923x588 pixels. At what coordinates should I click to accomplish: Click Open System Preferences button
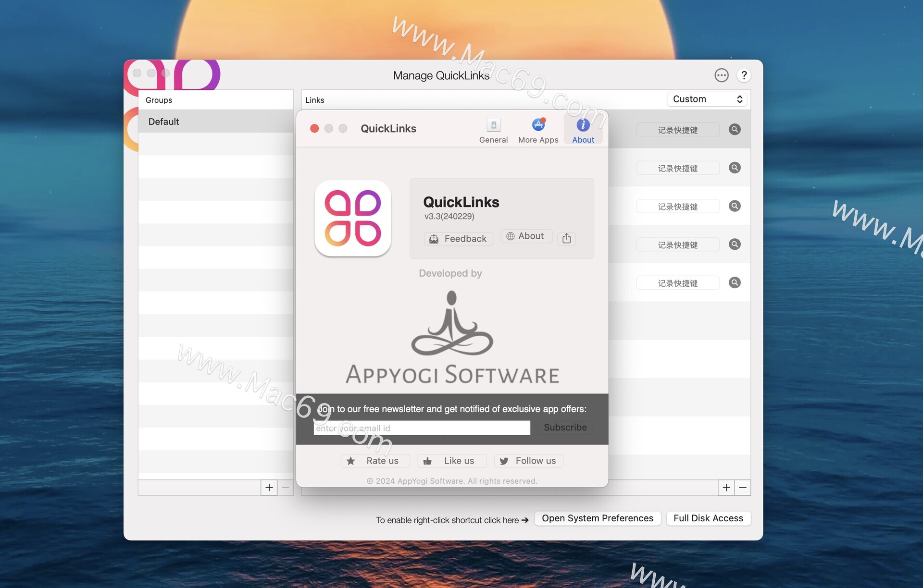597,518
